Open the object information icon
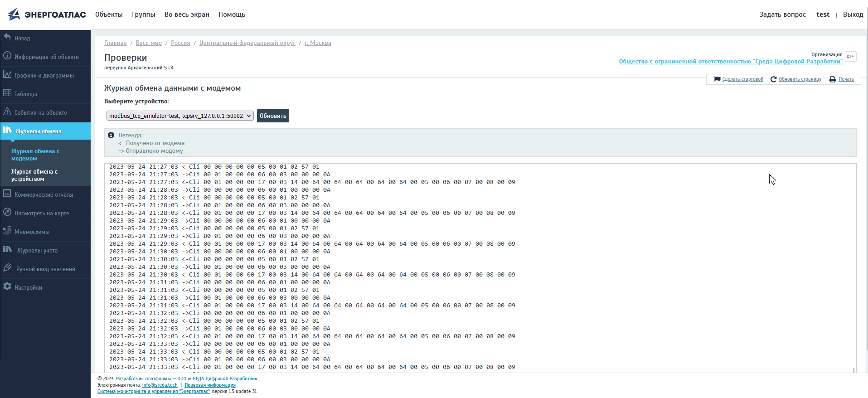868x398 pixels. pos(7,56)
